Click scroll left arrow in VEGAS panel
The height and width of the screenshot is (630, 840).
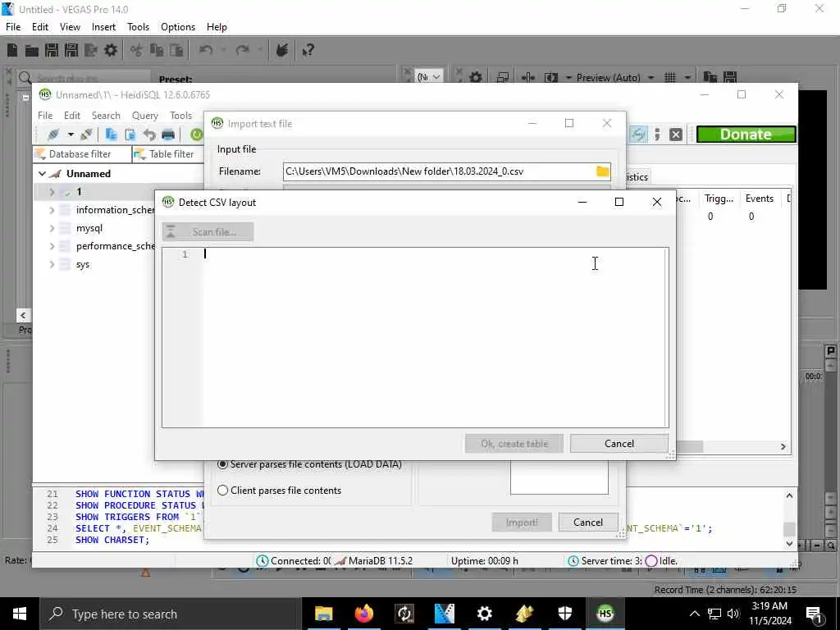[23, 315]
